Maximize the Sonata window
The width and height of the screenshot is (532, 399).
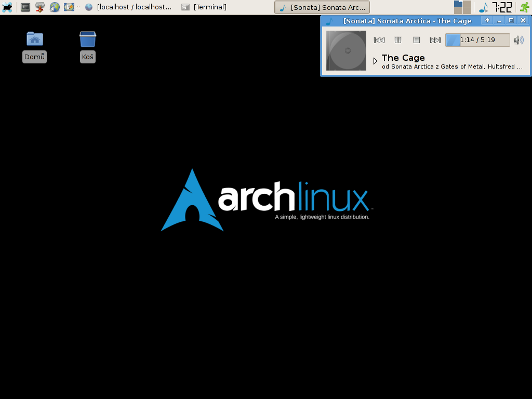(x=511, y=20)
